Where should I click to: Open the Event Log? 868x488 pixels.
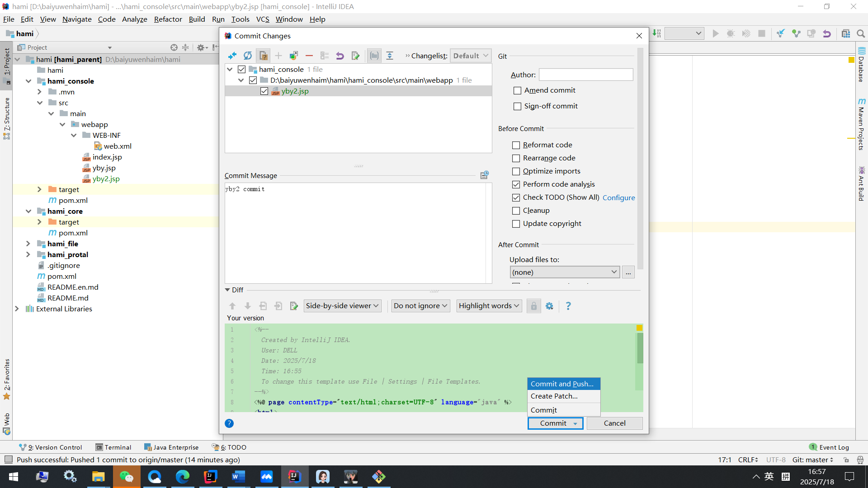(x=829, y=447)
